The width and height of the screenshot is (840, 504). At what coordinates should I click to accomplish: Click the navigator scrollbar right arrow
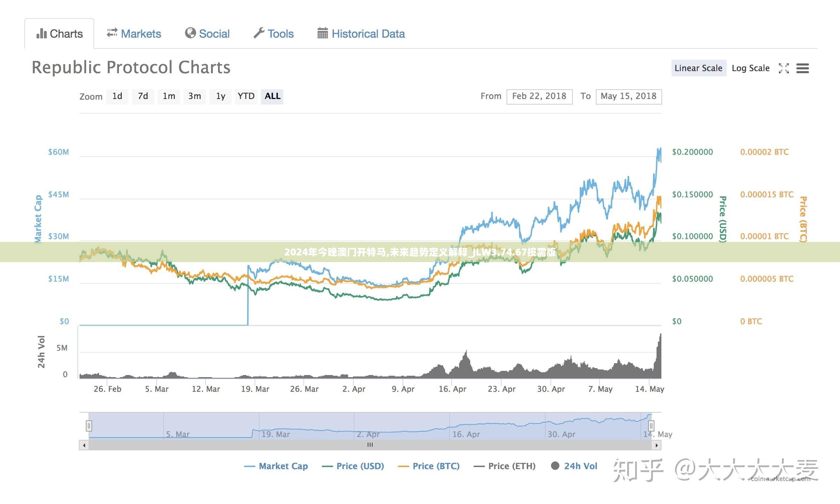coord(657,445)
